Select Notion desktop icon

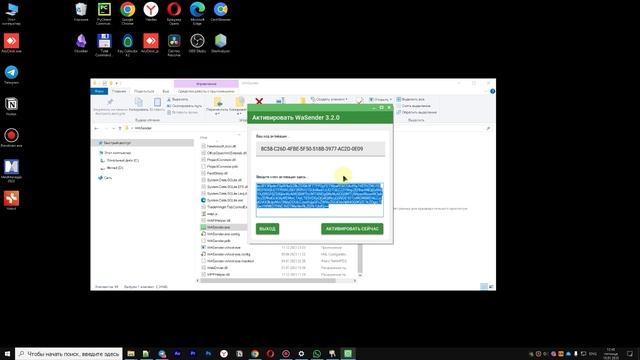tap(11, 106)
